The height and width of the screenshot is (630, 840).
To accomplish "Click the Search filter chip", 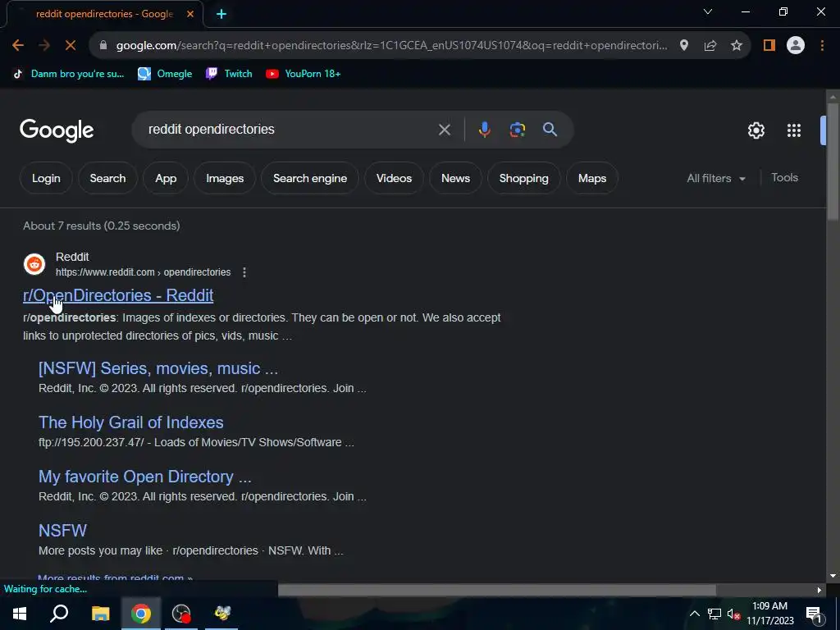I will coord(107,178).
